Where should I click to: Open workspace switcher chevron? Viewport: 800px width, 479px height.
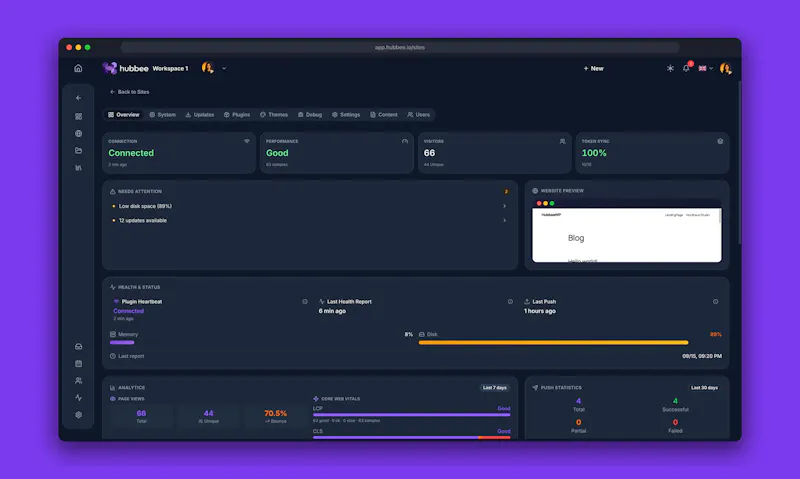(224, 68)
